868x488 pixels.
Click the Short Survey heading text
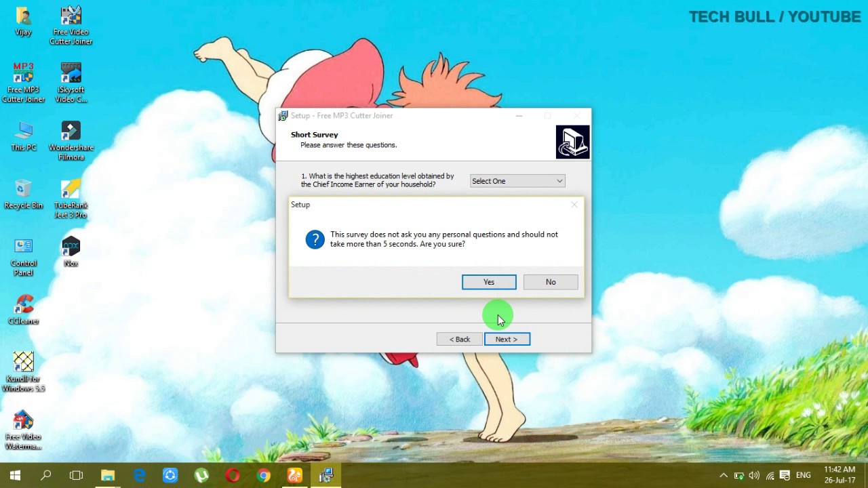click(x=315, y=135)
